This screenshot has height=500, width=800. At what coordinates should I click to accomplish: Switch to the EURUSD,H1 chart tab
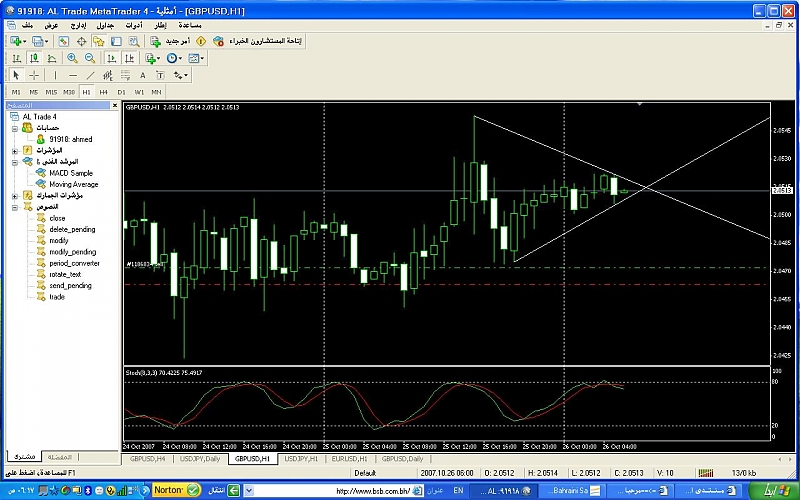click(x=349, y=459)
